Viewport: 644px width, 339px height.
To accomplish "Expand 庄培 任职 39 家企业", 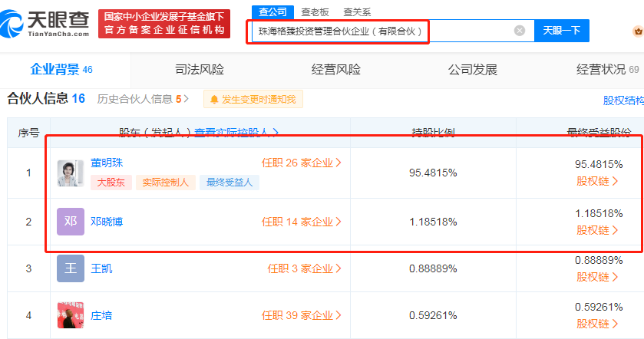I will pos(301,315).
